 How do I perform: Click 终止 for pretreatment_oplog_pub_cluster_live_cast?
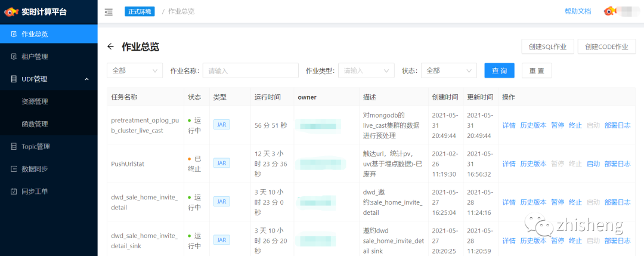coord(575,125)
